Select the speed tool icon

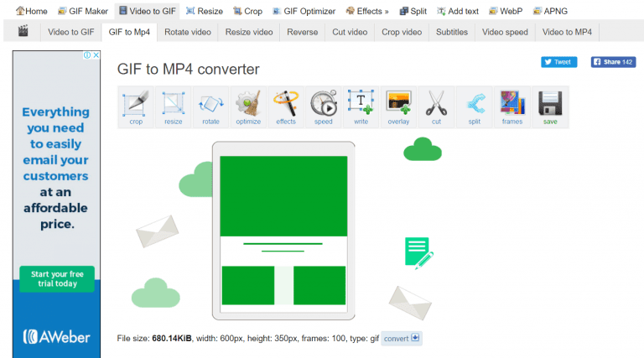[324, 107]
